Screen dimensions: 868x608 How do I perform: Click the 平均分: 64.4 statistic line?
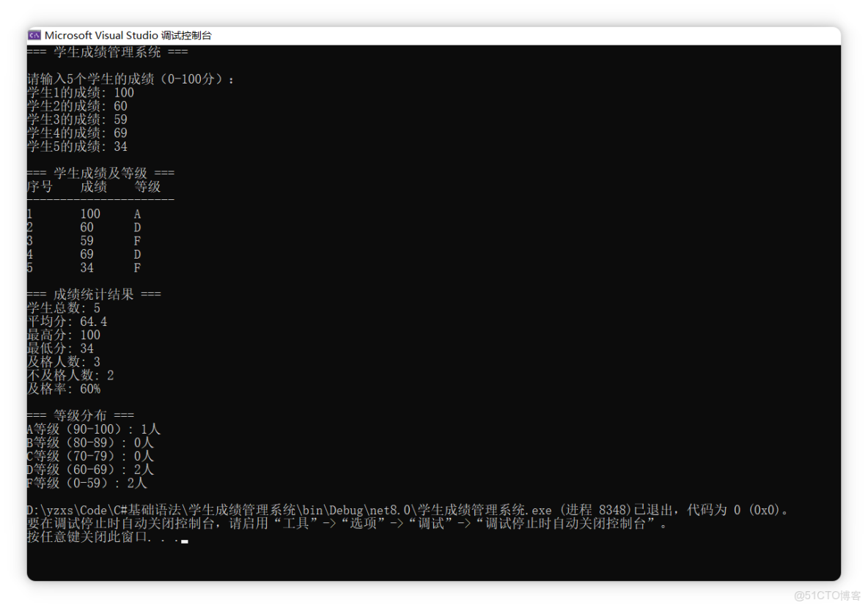(66, 321)
